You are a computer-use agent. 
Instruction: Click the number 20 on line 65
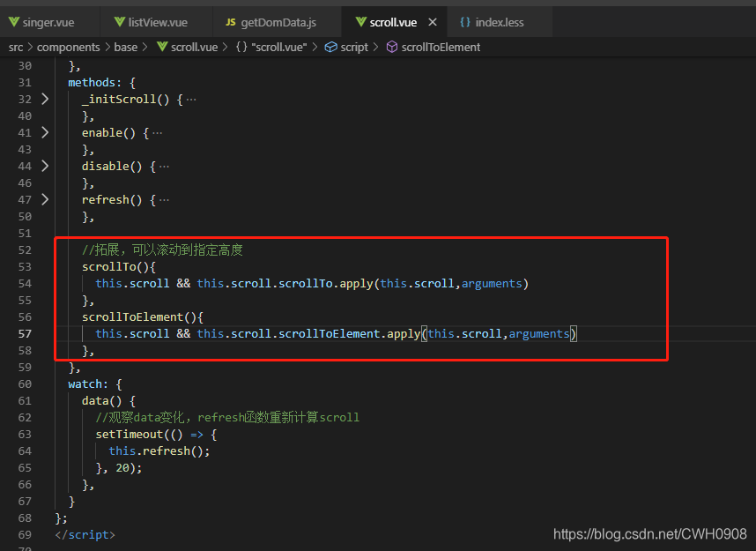point(122,468)
